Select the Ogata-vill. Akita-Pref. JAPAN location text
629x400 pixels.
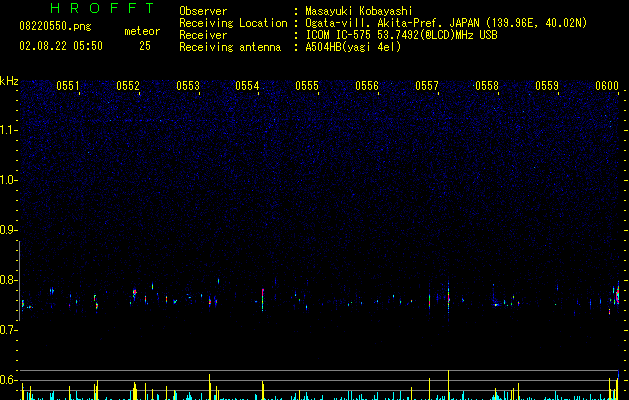click(446, 23)
